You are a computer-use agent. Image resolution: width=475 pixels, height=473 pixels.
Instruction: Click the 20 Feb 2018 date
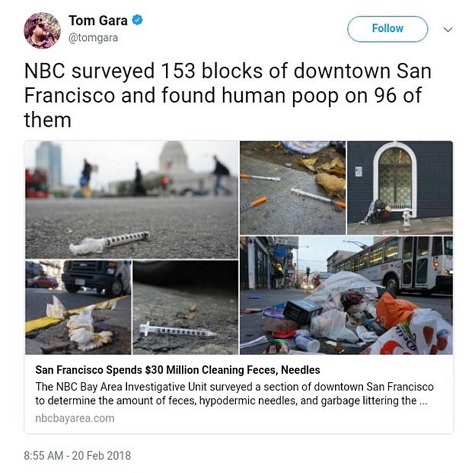pos(101,455)
